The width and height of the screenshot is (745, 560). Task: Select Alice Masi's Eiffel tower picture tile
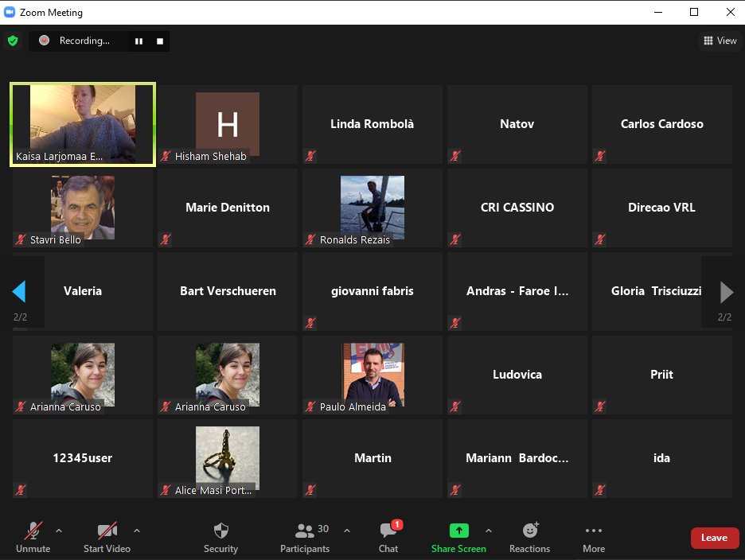(x=228, y=458)
